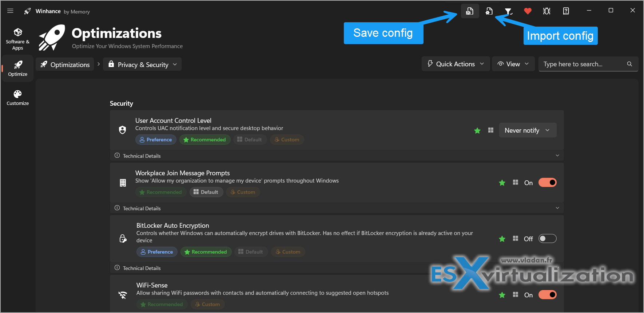Click the Import config icon in title bar
Screen dimensions: 644x313
pyautogui.click(x=489, y=11)
